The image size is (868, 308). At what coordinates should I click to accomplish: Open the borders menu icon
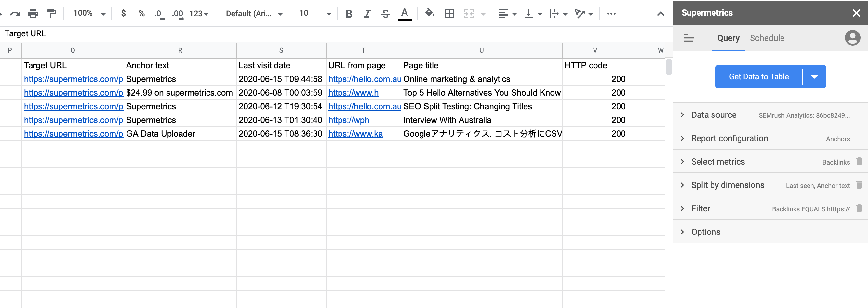pyautogui.click(x=449, y=13)
